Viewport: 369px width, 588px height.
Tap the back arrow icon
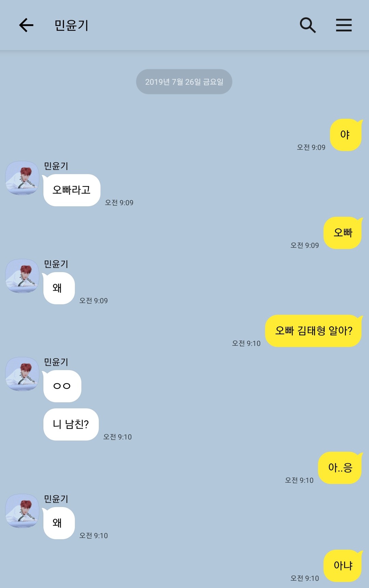tap(26, 25)
